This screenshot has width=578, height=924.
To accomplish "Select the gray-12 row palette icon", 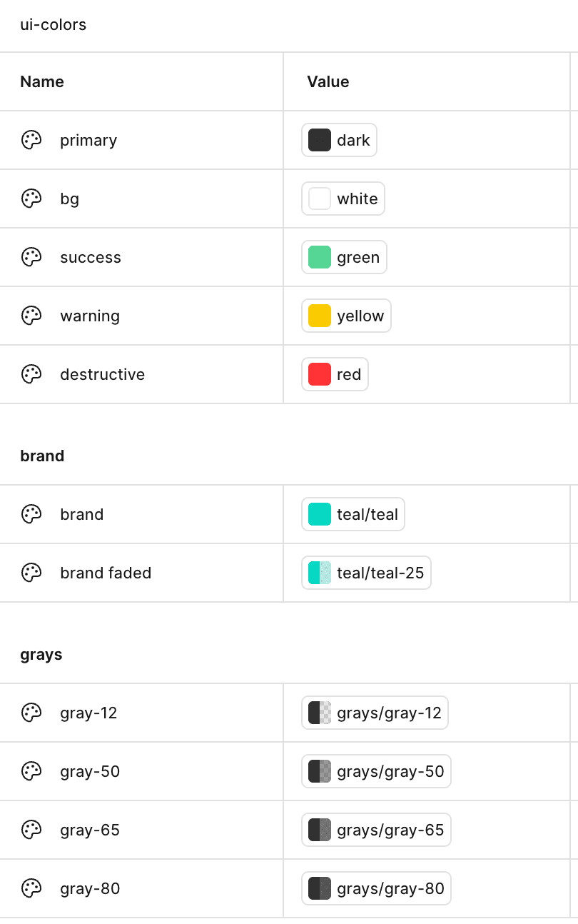I will 31,713.
